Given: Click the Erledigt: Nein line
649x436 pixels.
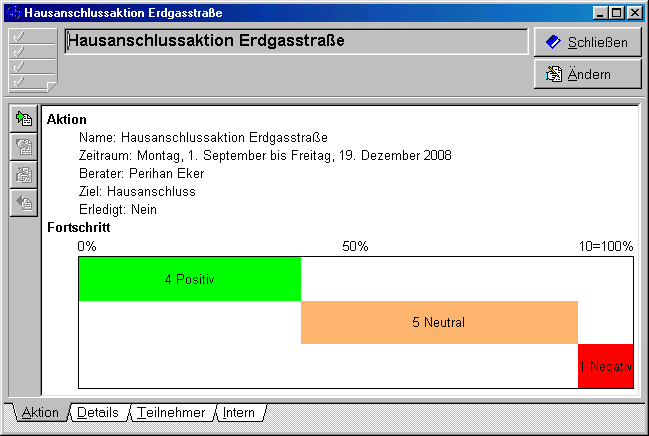Looking at the screenshot, I should point(118,210).
